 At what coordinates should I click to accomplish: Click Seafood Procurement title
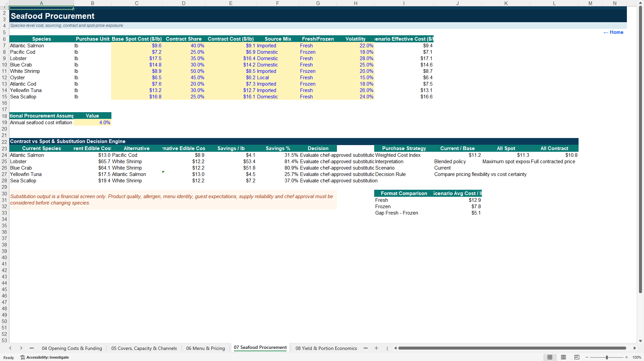coord(53,16)
